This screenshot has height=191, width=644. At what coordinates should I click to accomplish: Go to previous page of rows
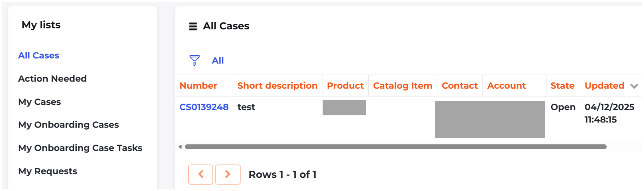pyautogui.click(x=200, y=174)
